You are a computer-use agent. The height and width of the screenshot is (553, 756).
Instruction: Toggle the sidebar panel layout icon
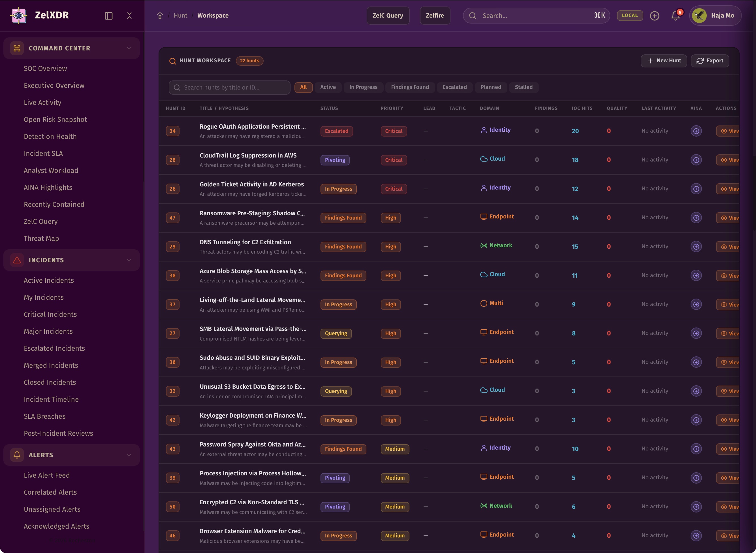(x=109, y=16)
